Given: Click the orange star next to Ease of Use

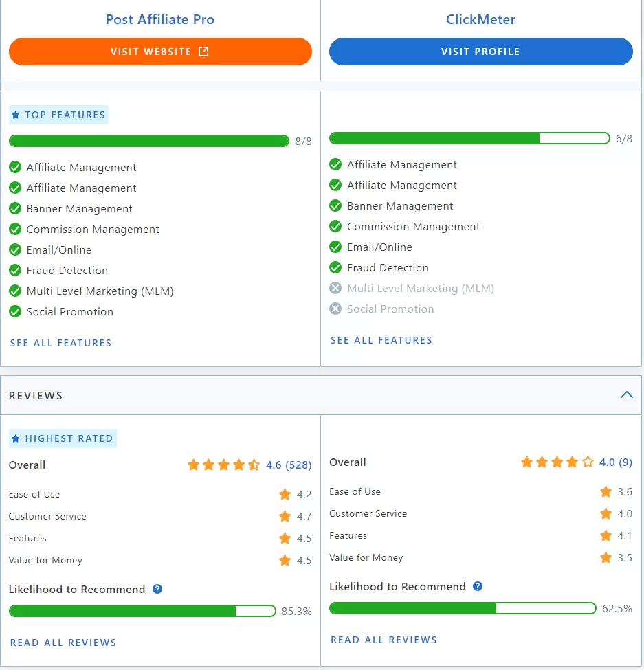Looking at the screenshot, I should [285, 494].
